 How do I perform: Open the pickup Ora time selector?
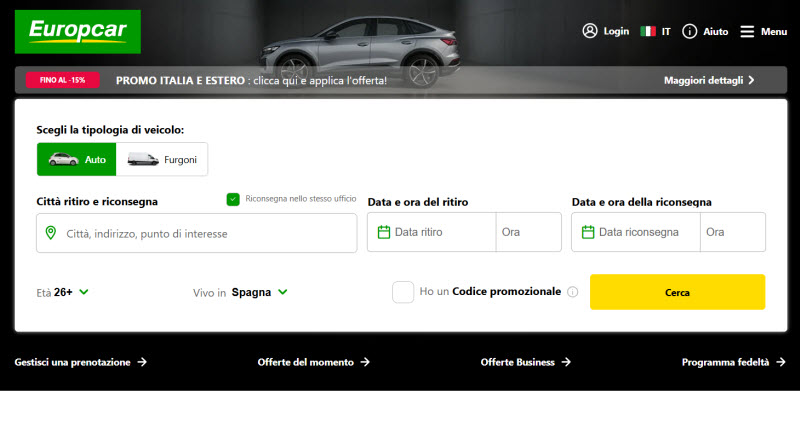click(x=529, y=232)
